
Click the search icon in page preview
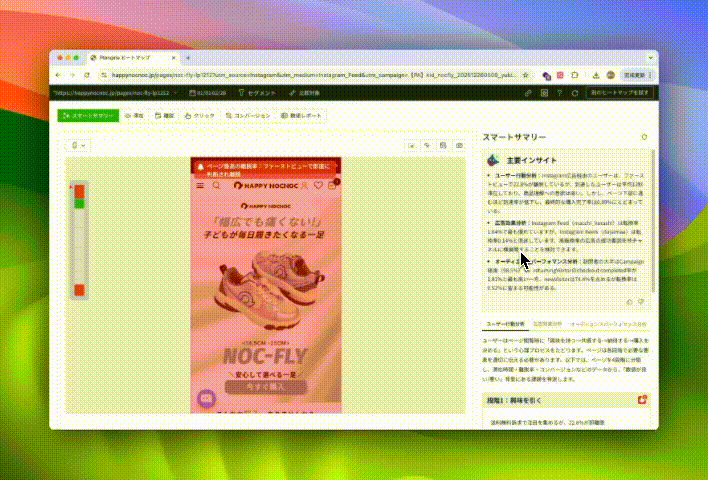click(216, 185)
